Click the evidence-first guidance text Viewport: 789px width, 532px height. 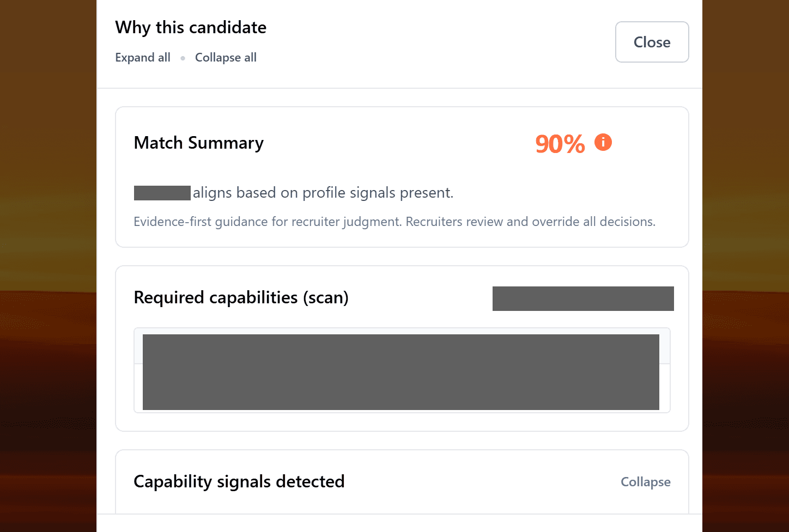pos(394,222)
